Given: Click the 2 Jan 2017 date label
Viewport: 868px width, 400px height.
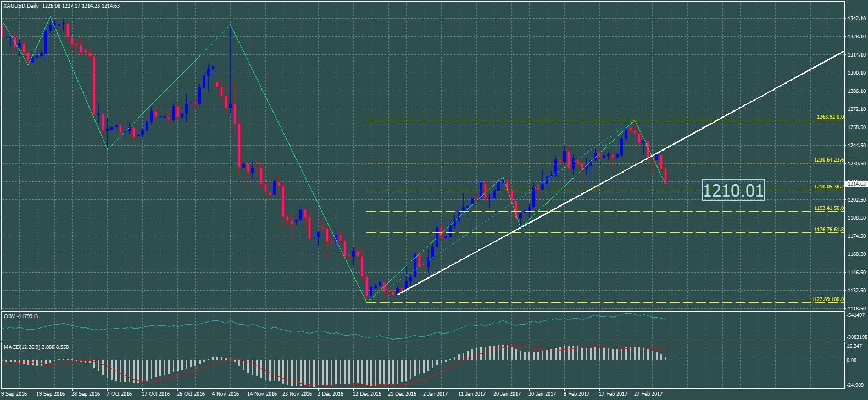Looking at the screenshot, I should [436, 393].
